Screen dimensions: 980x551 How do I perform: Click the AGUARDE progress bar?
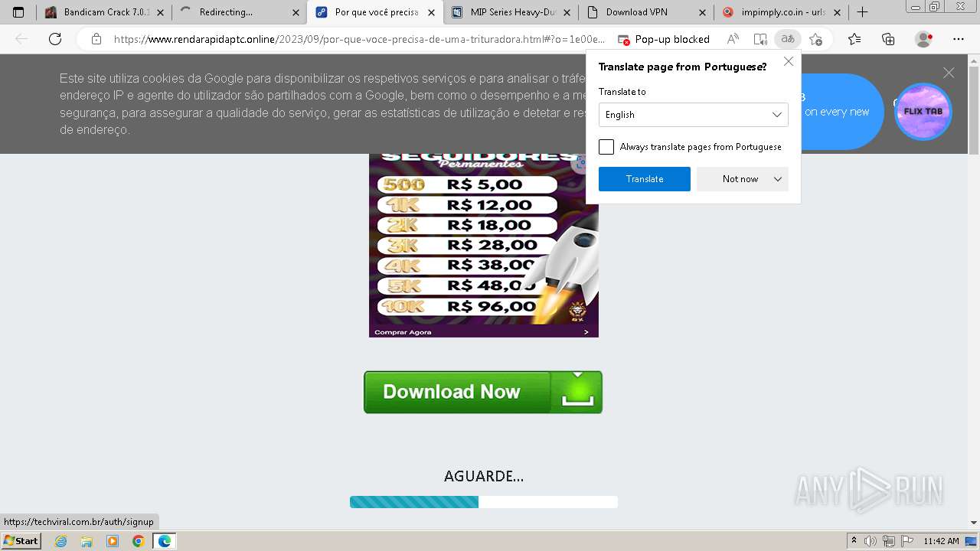click(484, 502)
